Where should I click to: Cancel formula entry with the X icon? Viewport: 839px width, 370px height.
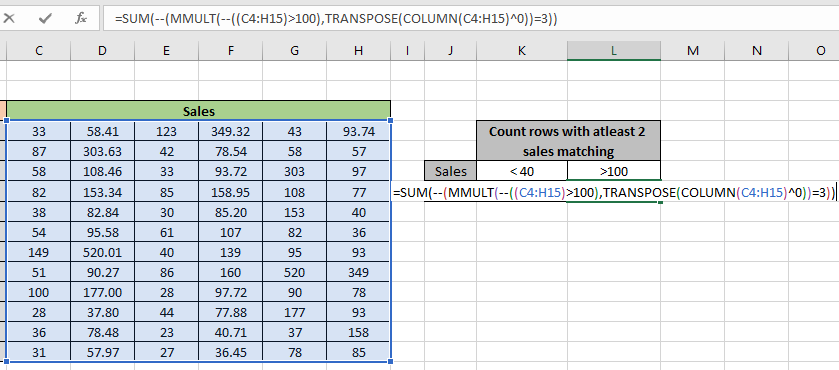[9, 19]
